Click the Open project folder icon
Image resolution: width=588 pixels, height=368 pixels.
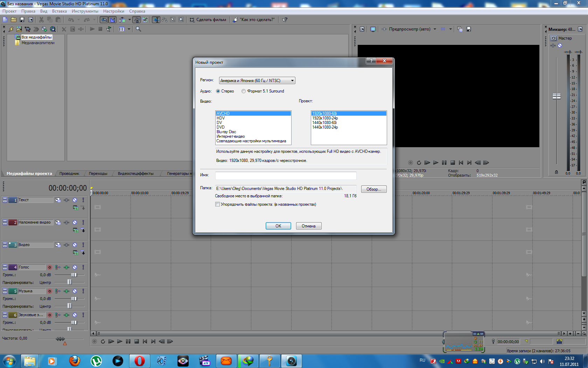click(14, 20)
